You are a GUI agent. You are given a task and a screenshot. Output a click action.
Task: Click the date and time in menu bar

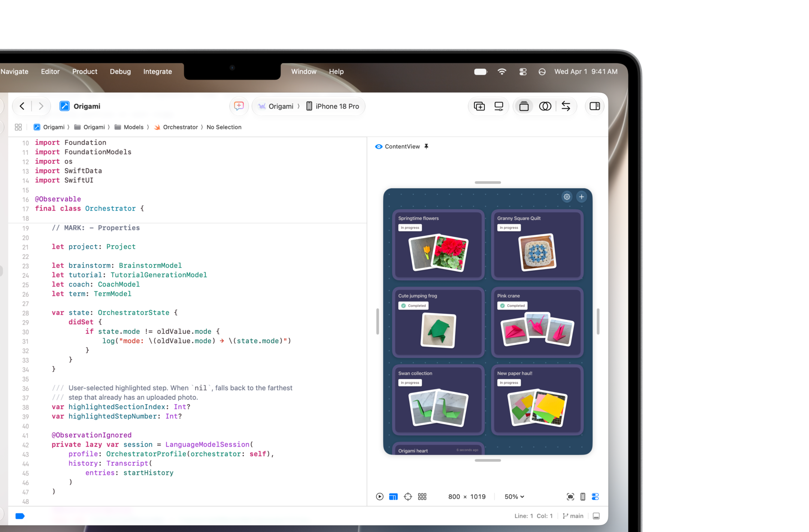586,72
